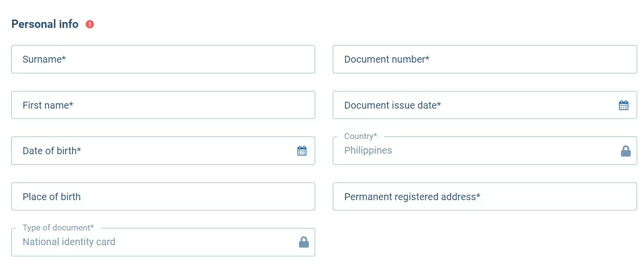Viewport: 644px width, 274px height.
Task: Click the National identity card value text
Action: pyautogui.click(x=69, y=242)
